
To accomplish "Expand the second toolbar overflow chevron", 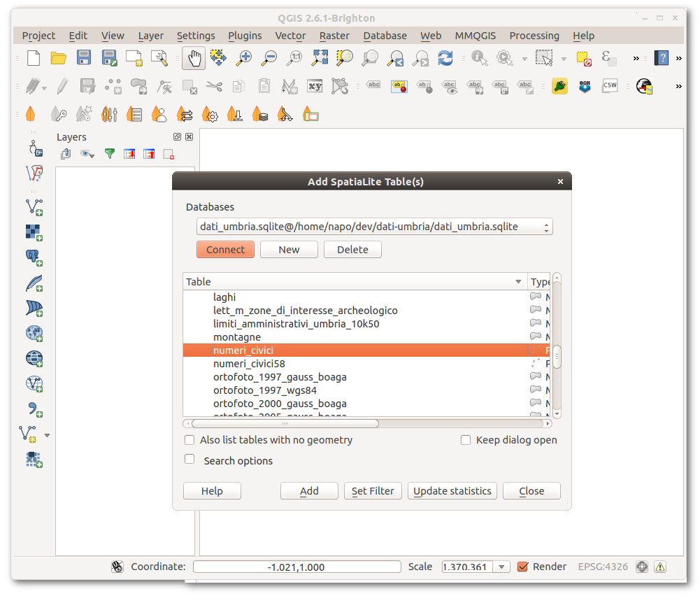I will coord(679,86).
